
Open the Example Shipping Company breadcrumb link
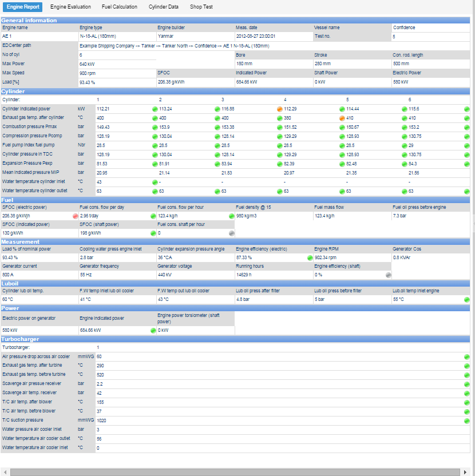point(101,45)
